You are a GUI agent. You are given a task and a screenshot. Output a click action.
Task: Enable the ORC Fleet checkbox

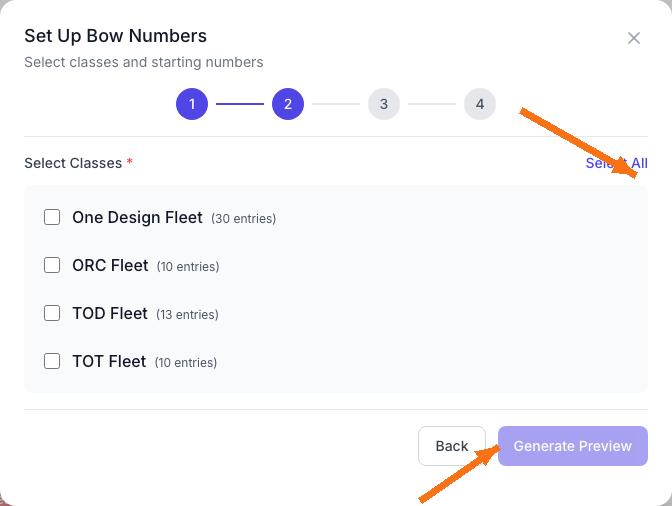(x=52, y=265)
